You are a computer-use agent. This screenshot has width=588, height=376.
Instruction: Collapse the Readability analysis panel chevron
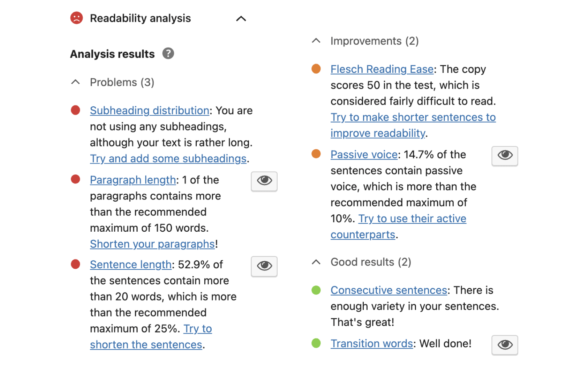pyautogui.click(x=241, y=18)
